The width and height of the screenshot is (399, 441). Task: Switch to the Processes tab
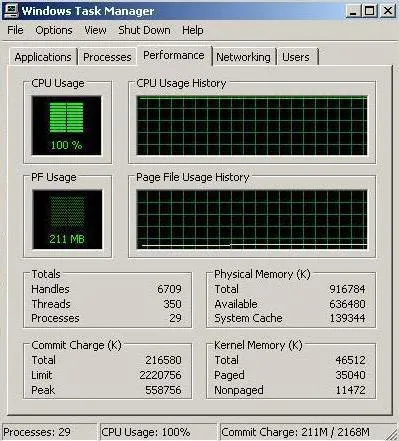pyautogui.click(x=107, y=57)
